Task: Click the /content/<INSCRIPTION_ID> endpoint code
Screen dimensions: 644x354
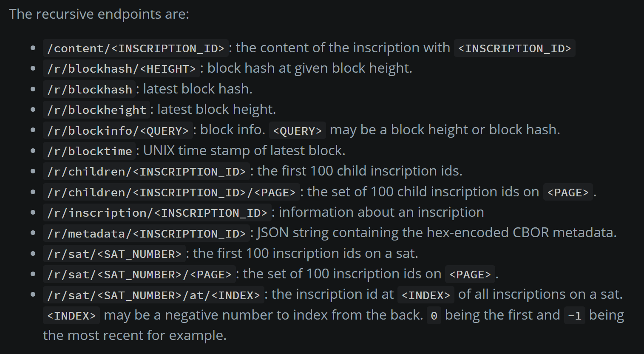Action: coord(136,48)
